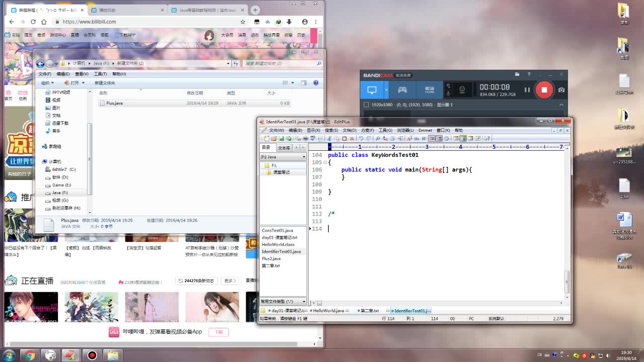Click Save All icon in EditPlus toolbar
This screenshot has height=362, width=644.
289,138
